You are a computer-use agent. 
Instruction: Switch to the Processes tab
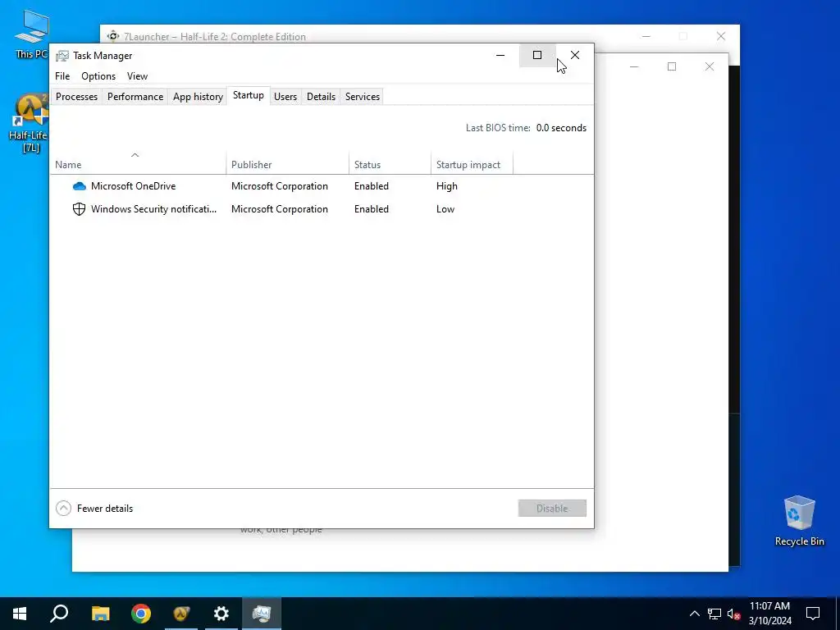tap(76, 97)
